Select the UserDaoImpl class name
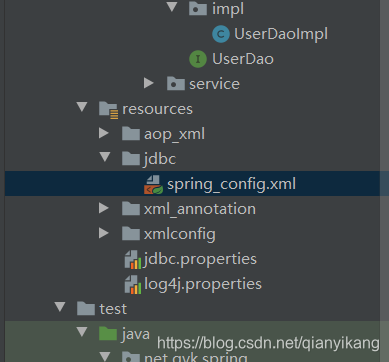The height and width of the screenshot is (362, 389). 281,34
